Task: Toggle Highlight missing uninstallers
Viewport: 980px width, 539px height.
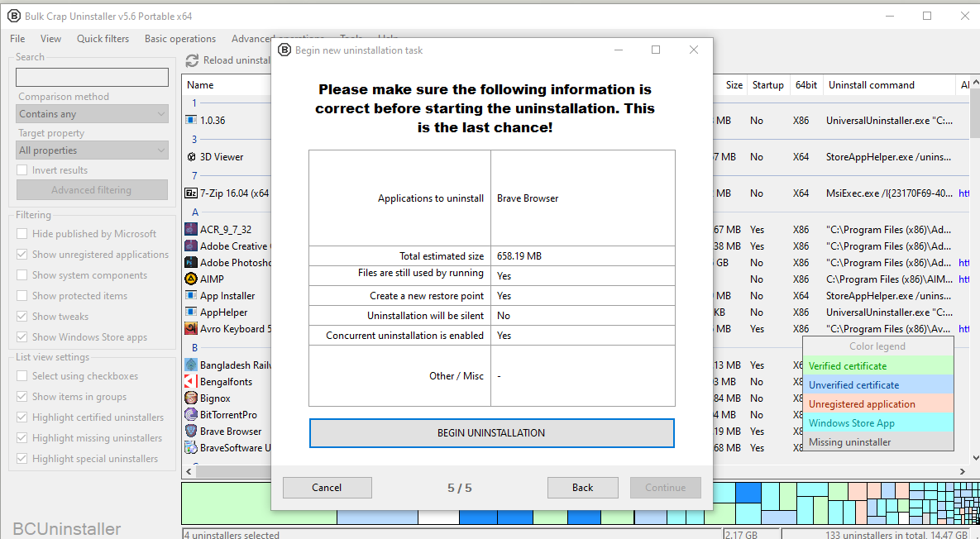Action: [22, 438]
